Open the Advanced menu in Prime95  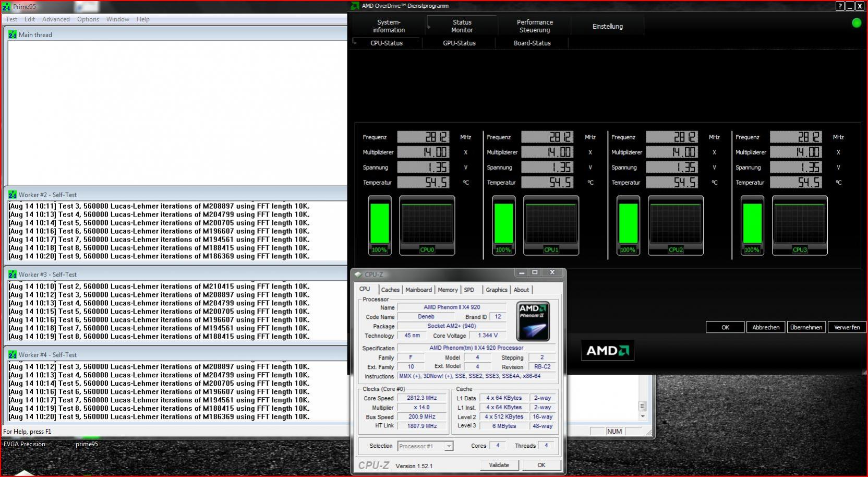click(x=56, y=19)
